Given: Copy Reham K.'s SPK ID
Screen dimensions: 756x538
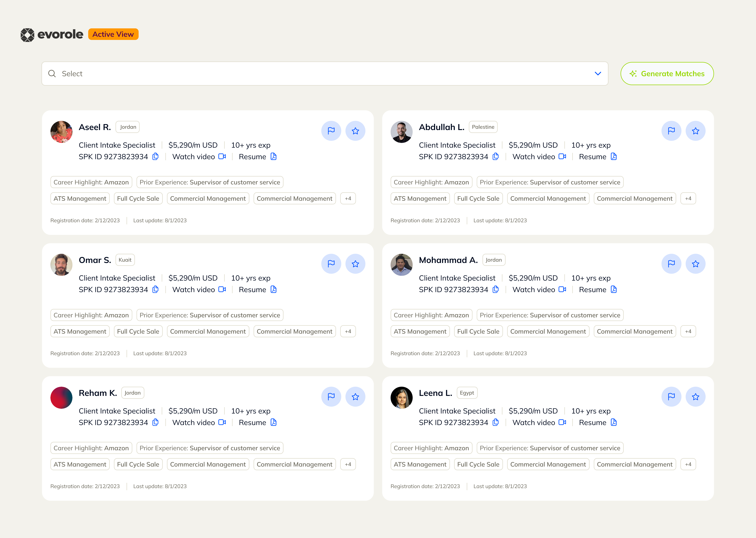Looking at the screenshot, I should pos(155,422).
